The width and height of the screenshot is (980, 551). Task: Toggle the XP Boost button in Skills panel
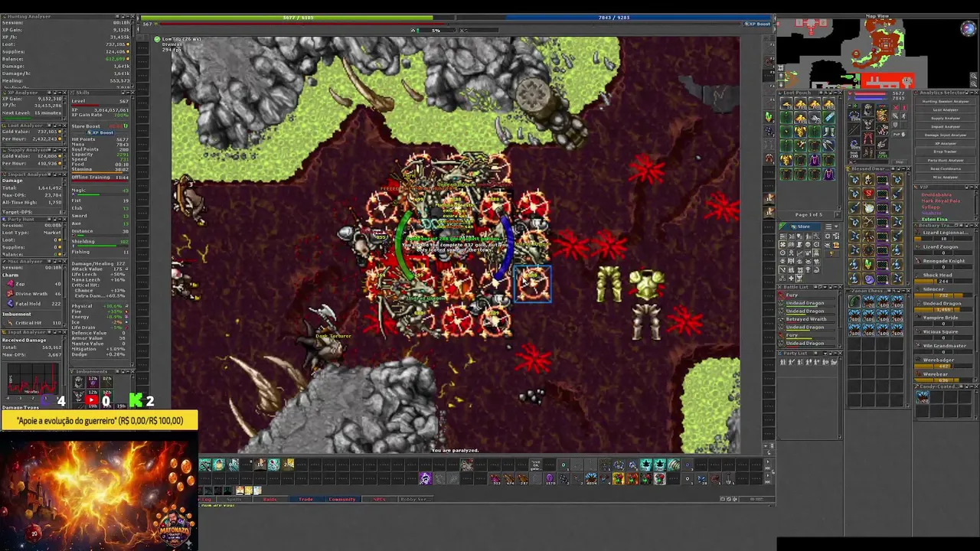point(100,132)
